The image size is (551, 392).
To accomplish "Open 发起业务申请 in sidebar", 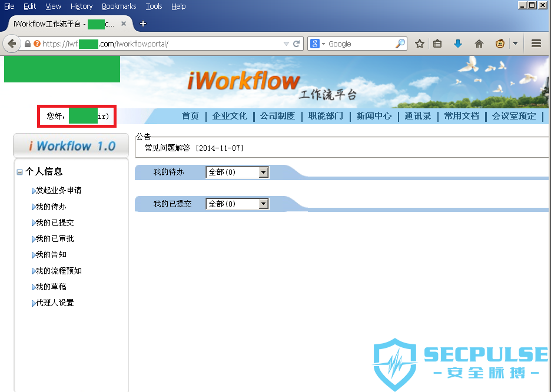I will click(58, 190).
